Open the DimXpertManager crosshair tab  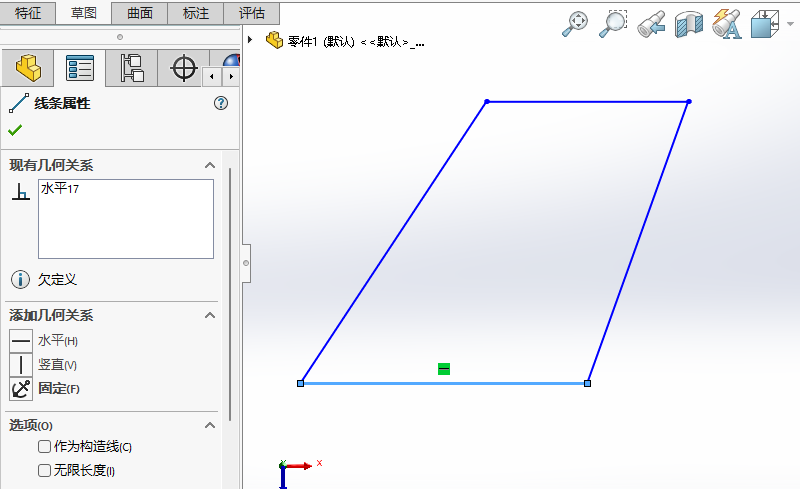[184, 68]
